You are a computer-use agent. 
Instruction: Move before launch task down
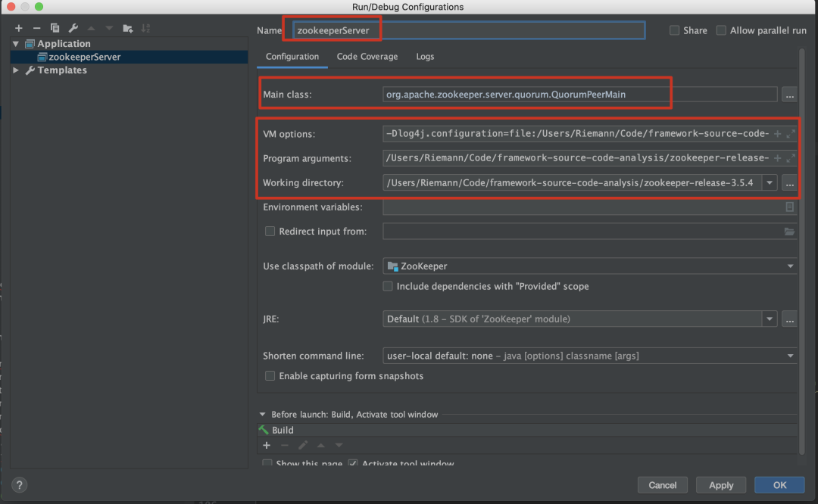[x=339, y=445]
